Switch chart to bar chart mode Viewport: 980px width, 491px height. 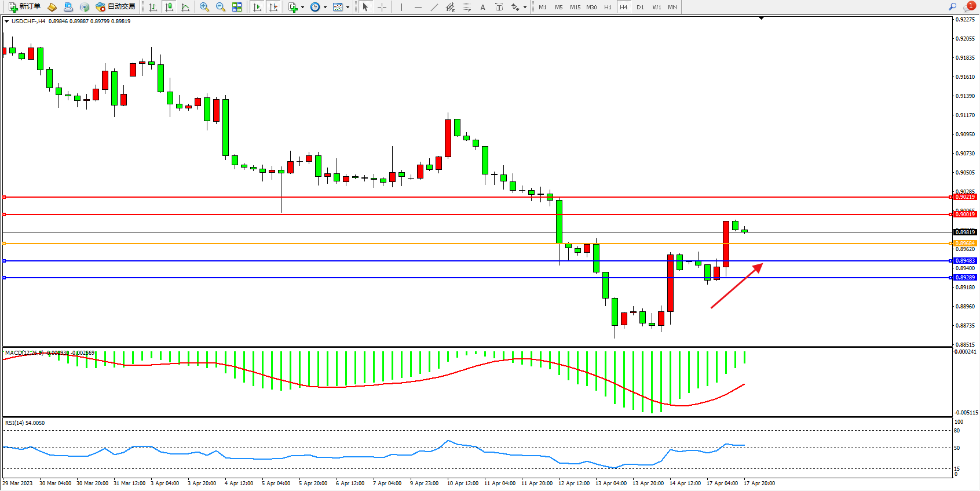tap(153, 7)
